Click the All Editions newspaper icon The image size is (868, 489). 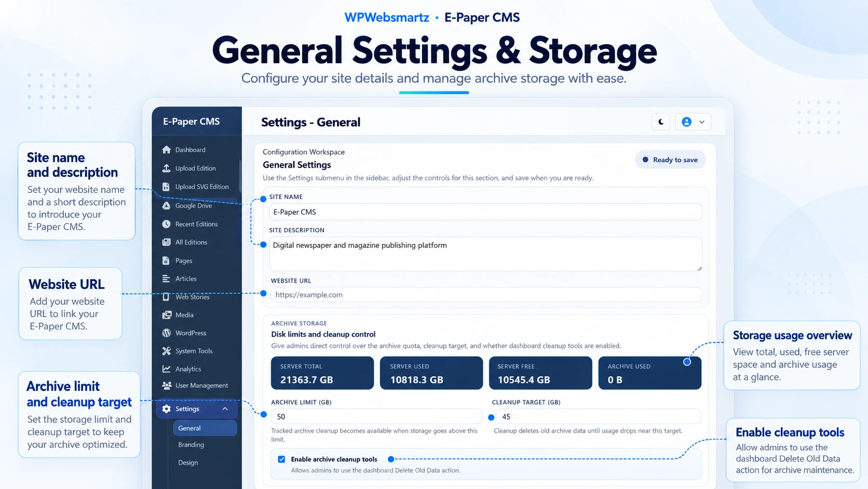coord(166,242)
